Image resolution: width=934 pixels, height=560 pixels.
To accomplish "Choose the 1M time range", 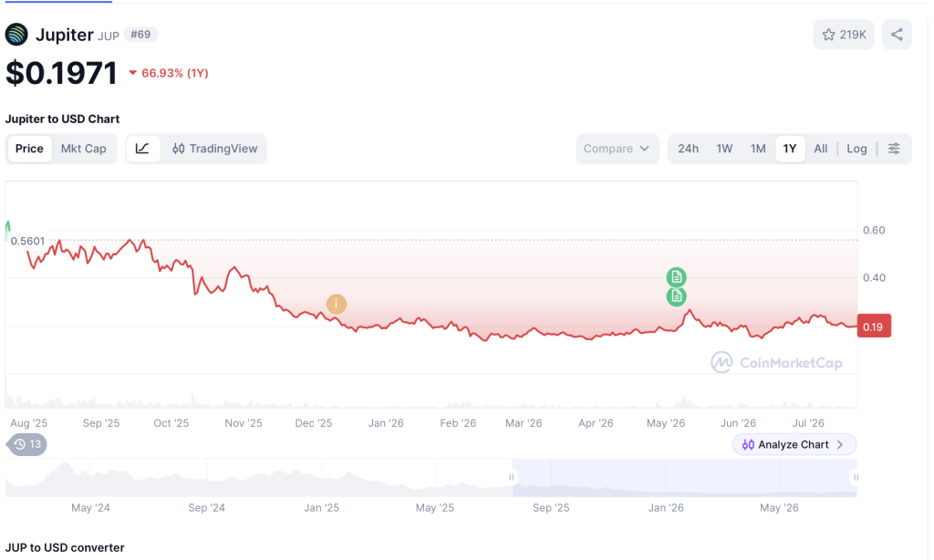I will pyautogui.click(x=758, y=149).
